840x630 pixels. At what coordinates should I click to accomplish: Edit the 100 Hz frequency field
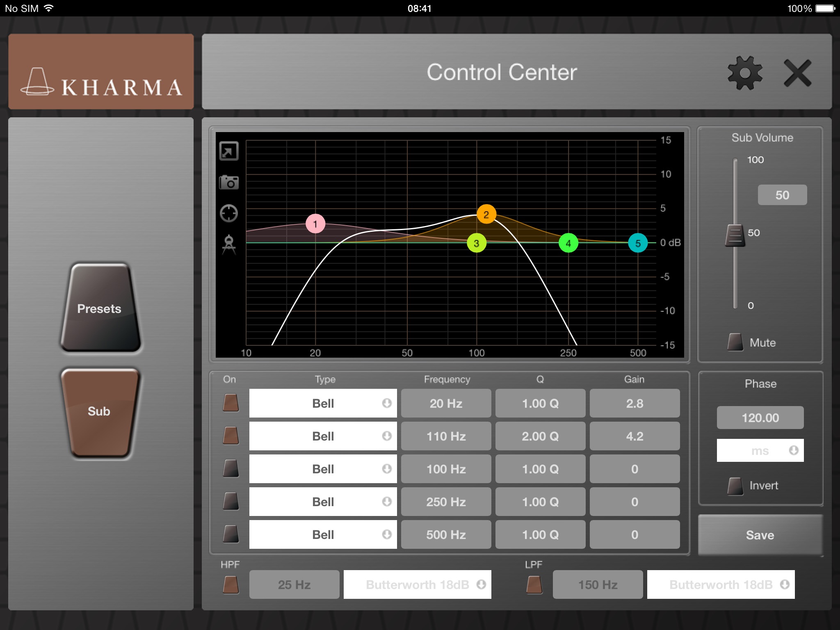(446, 469)
